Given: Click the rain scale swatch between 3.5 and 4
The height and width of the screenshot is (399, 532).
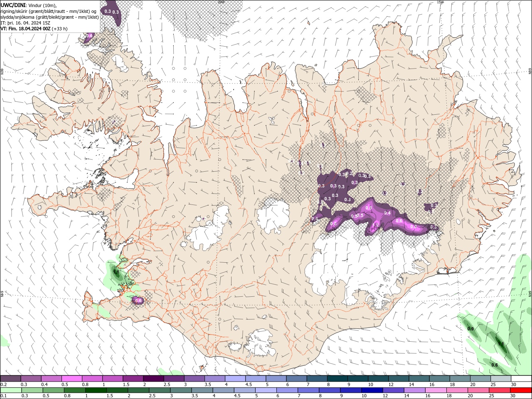Looking at the screenshot, I should 202,390.
